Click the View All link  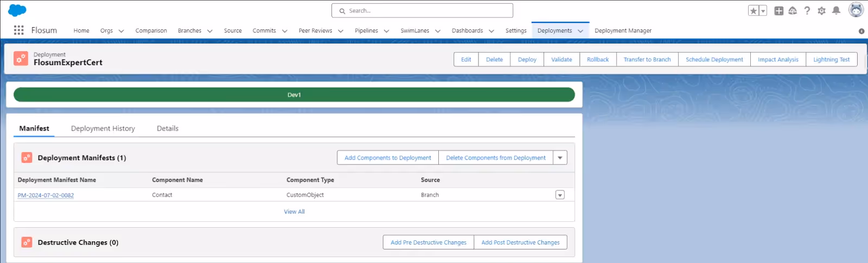(x=294, y=212)
